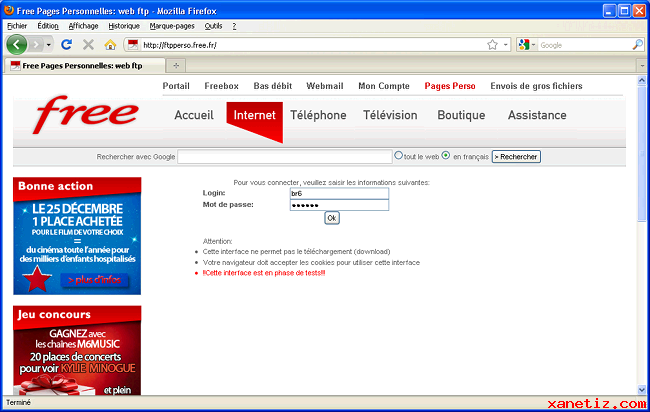650x412 pixels.
Task: Open the Marque-pages menu
Action: tap(172, 26)
